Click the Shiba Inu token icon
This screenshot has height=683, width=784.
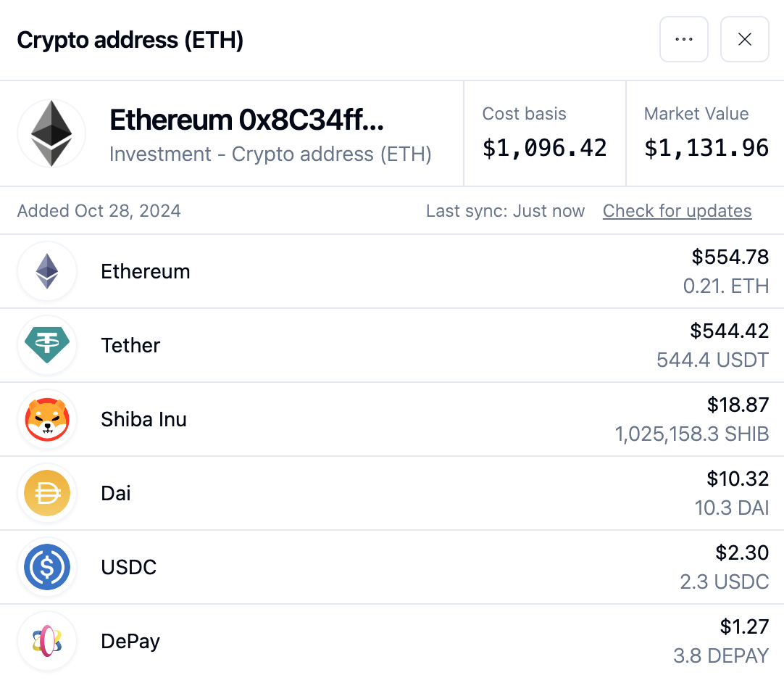(47, 419)
